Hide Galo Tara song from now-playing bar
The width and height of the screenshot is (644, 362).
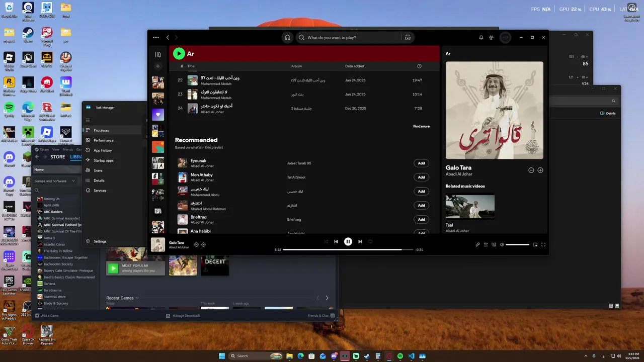pos(196,244)
